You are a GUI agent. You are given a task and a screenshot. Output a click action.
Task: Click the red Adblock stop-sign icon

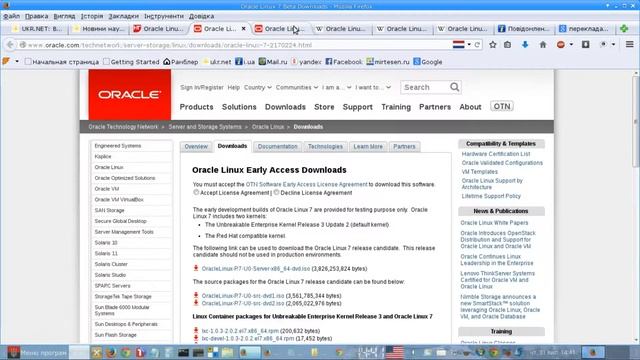point(561,44)
